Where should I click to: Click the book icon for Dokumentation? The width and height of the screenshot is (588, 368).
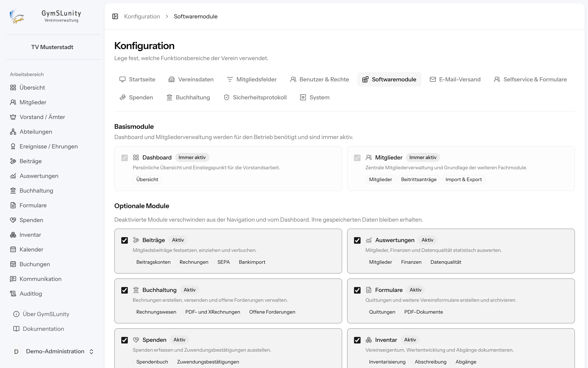pos(16,329)
